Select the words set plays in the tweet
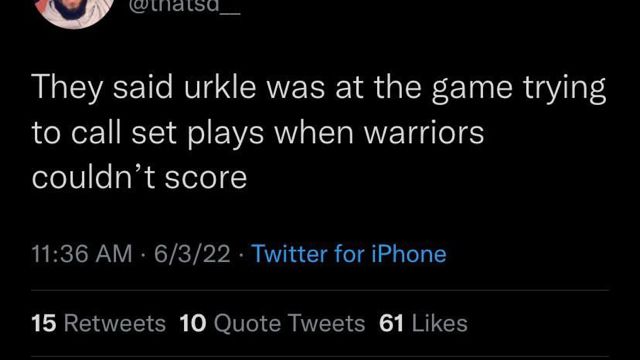This screenshot has width=640, height=360. tap(198, 134)
